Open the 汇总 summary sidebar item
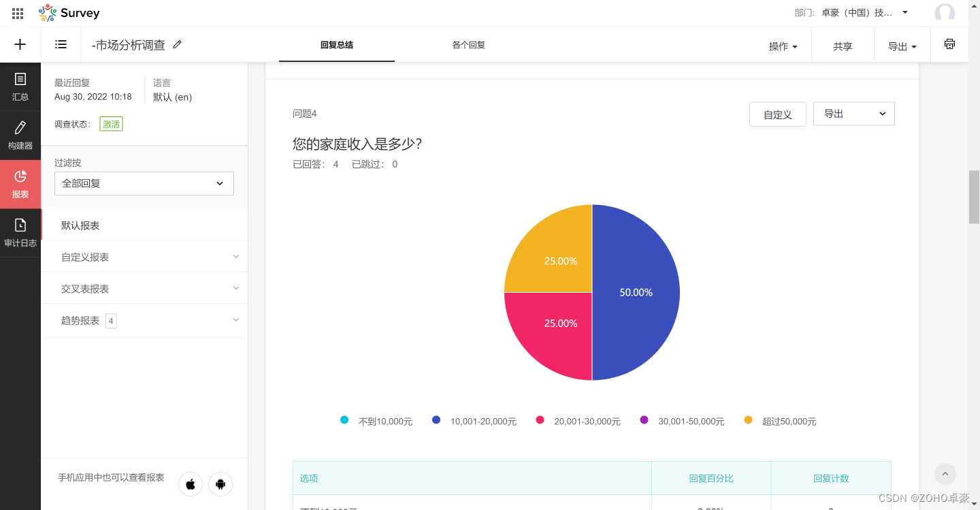The image size is (980, 510). (20, 87)
